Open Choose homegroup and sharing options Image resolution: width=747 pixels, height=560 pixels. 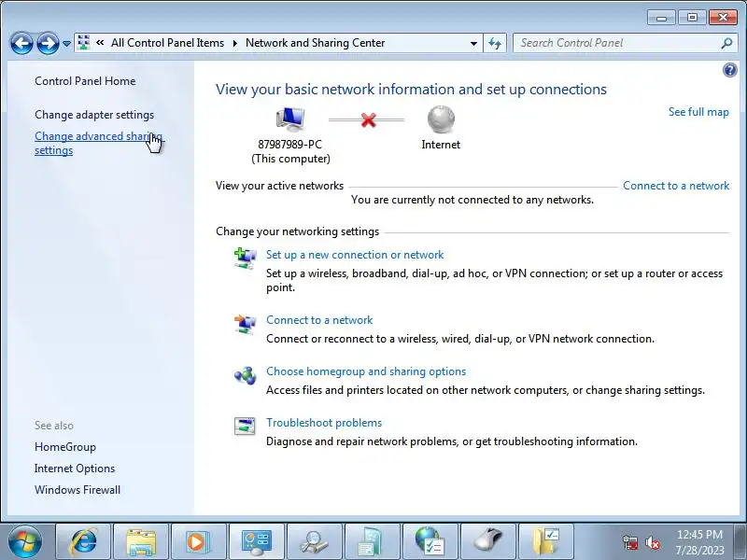[366, 371]
